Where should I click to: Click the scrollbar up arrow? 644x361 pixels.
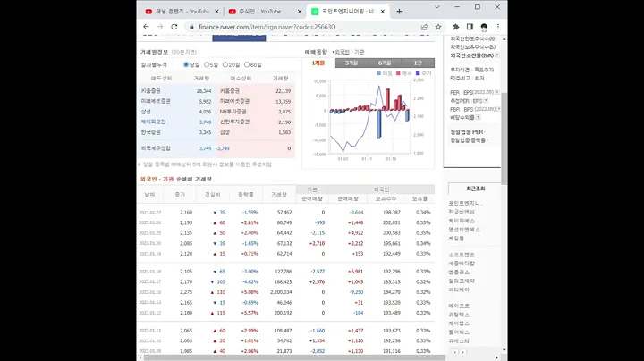pos(504,39)
